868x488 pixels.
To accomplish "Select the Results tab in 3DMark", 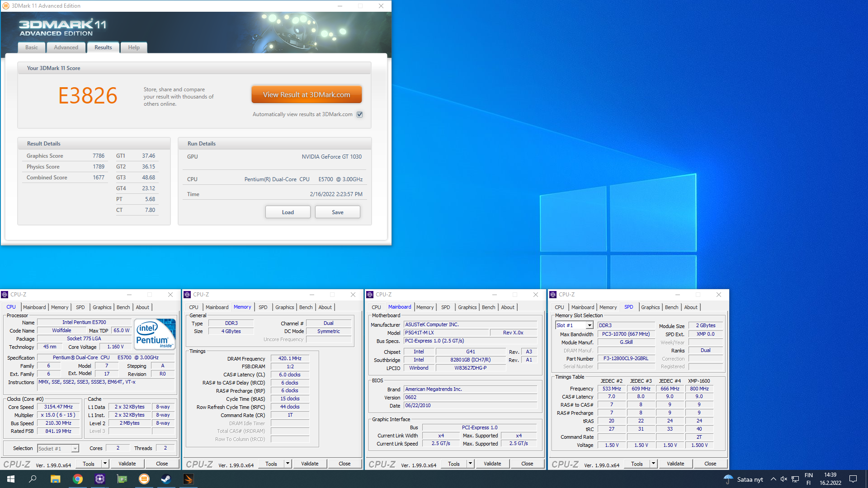I will [x=103, y=47].
